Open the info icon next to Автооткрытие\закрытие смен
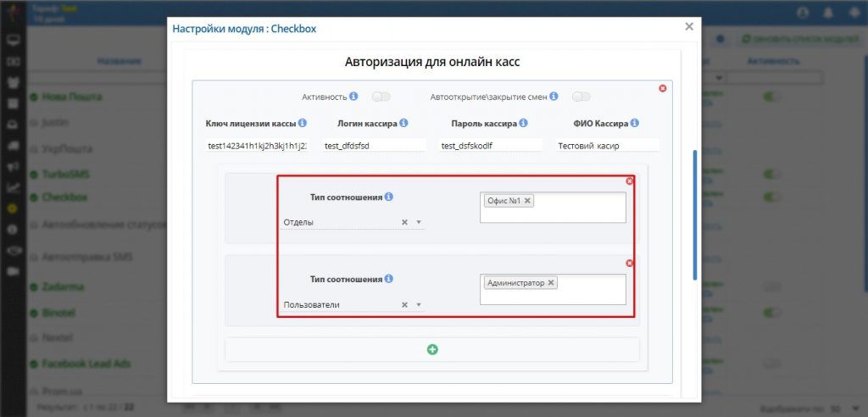This screenshot has height=417, width=868. pyautogui.click(x=554, y=97)
